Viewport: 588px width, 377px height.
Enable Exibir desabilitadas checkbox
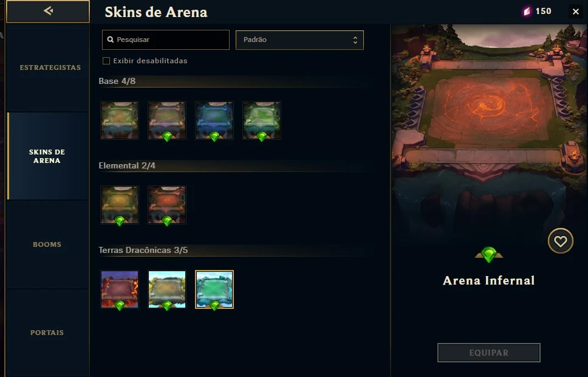[x=106, y=61]
